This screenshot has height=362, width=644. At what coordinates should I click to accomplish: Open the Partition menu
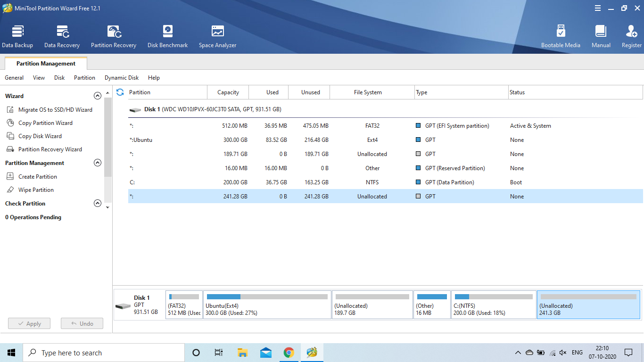84,78
